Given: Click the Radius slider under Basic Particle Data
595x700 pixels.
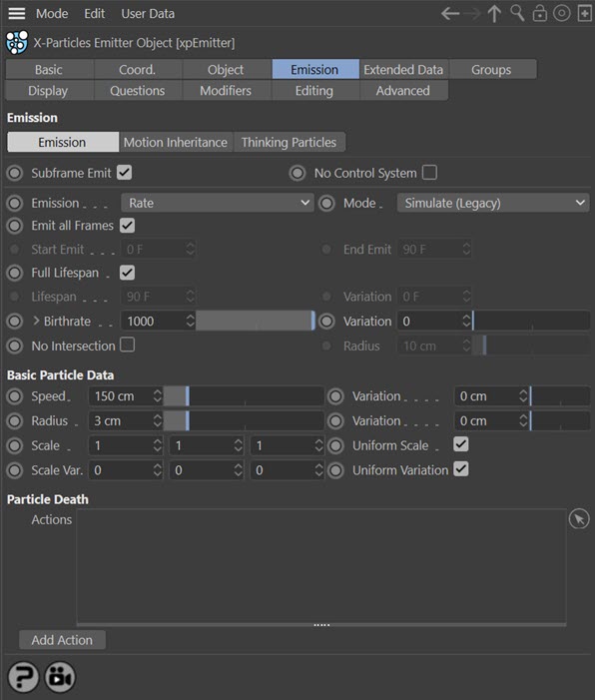Looking at the screenshot, I should coord(244,420).
